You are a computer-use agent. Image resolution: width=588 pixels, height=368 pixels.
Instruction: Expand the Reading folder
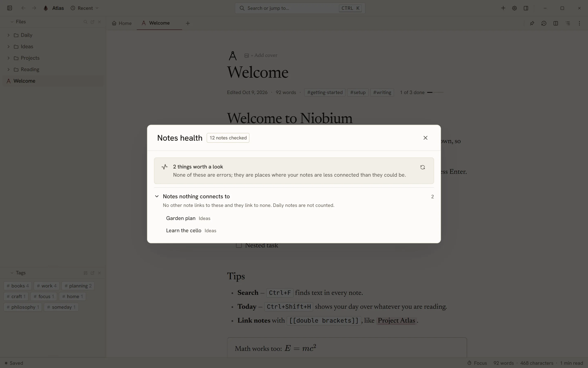pyautogui.click(x=9, y=69)
